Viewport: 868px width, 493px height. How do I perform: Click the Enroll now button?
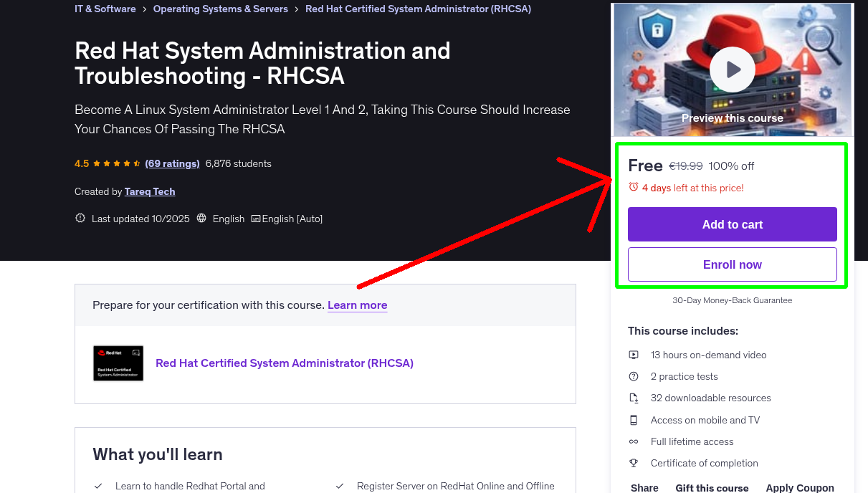tap(732, 264)
